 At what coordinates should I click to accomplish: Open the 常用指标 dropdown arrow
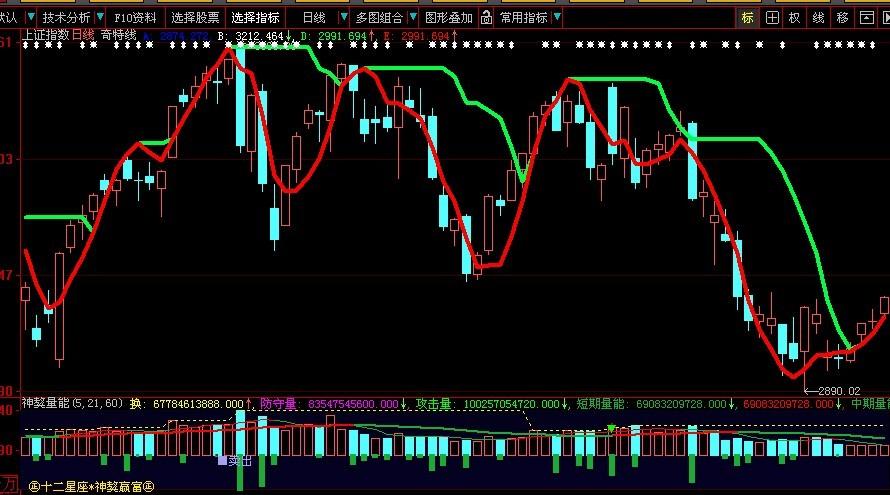pos(556,18)
